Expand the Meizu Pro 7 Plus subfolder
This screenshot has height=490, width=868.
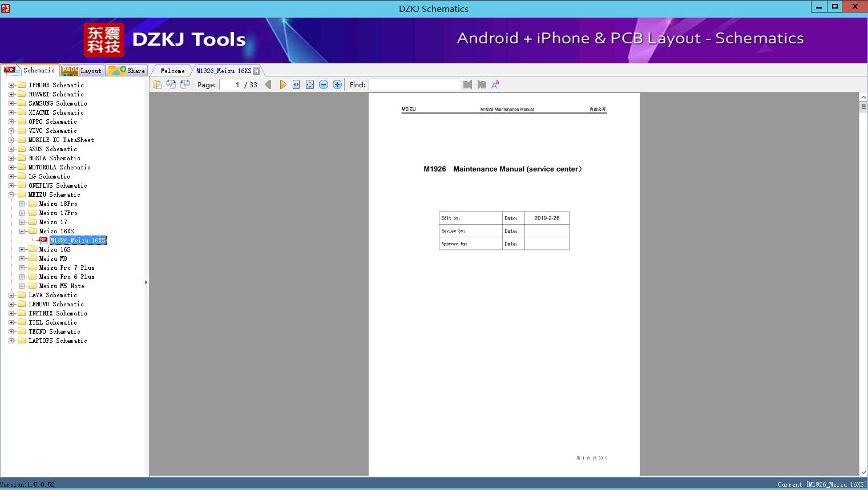pos(22,268)
